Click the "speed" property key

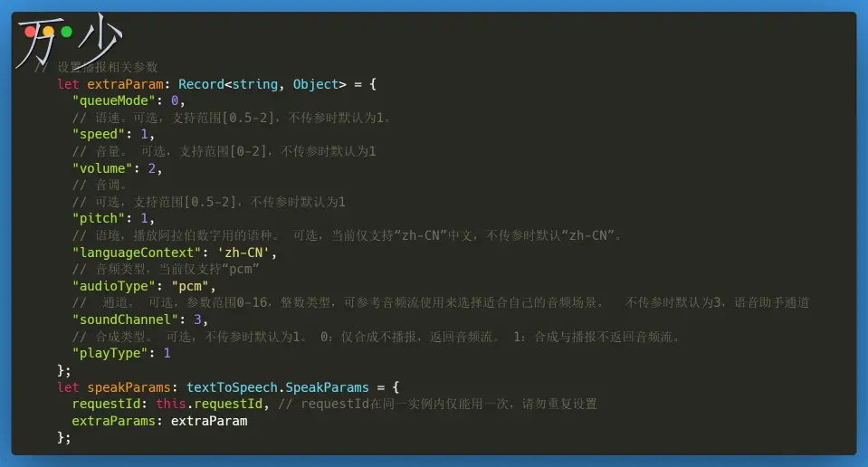pyautogui.click(x=99, y=134)
